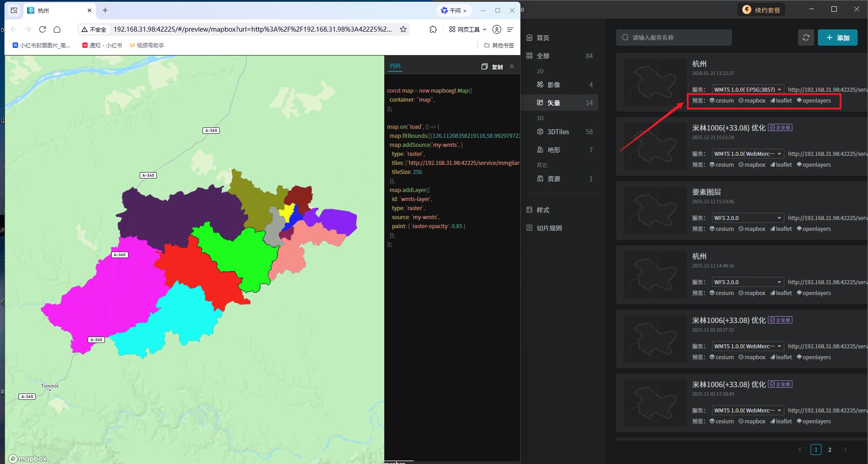Viewport: 868px width, 464px height.
Task: Open the browser profile account icon
Action: 496,29
